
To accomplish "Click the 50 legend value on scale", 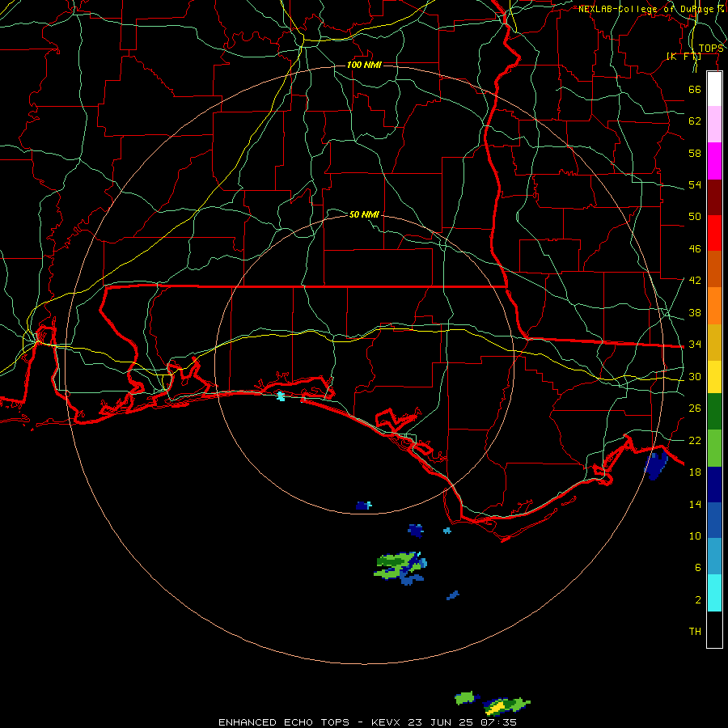I will tap(695, 216).
